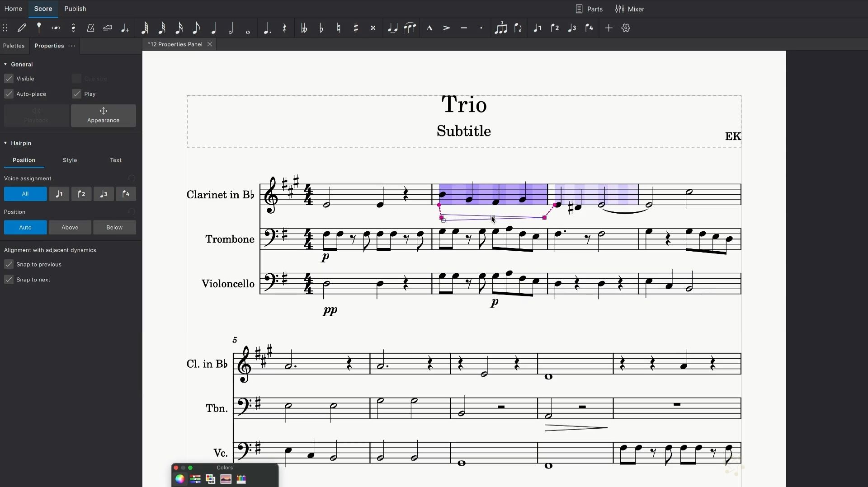The image size is (868, 487).
Task: Open the Mixer panel
Action: (x=630, y=9)
